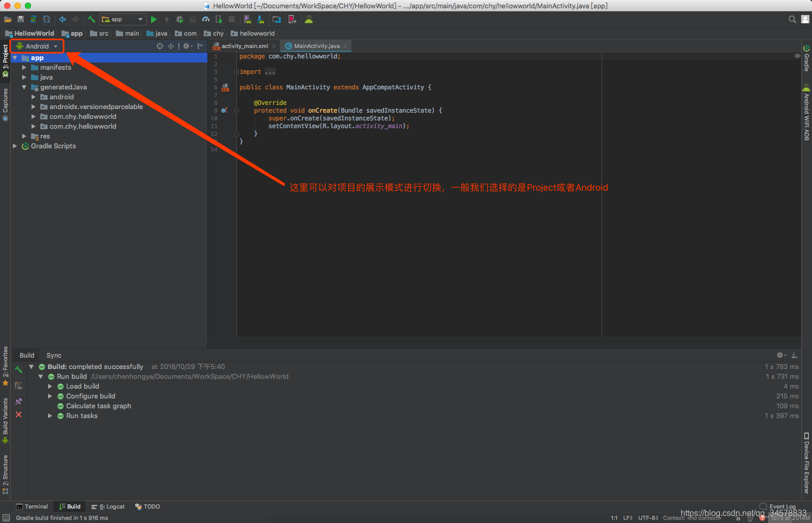Open the Project Structure icon

(277, 20)
